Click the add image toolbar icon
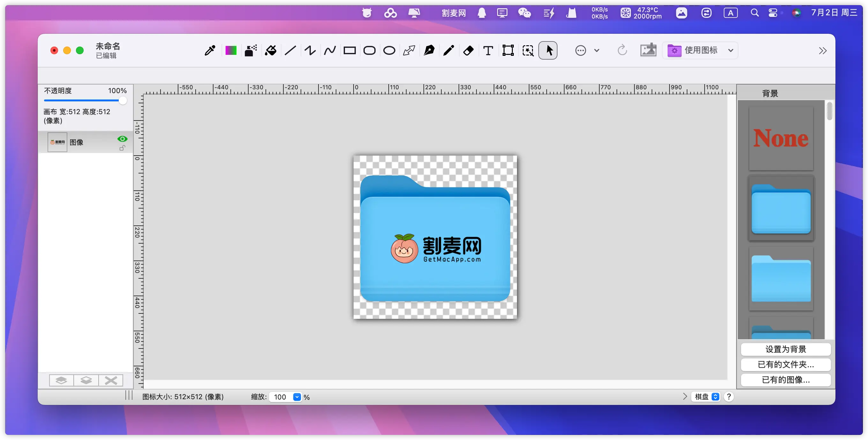The height and width of the screenshot is (440, 868). [648, 50]
